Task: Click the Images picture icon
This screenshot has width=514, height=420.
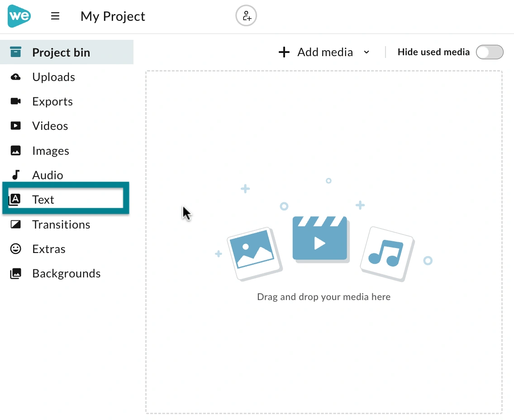Action: [15, 151]
